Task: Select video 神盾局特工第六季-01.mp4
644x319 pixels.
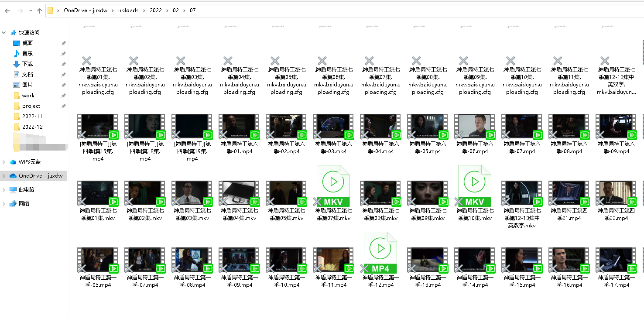Action: 239,134
